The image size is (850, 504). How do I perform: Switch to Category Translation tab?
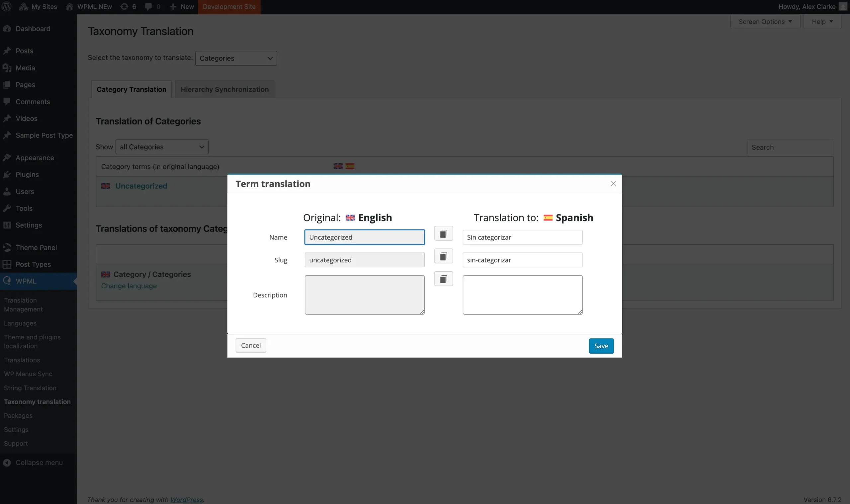point(131,89)
